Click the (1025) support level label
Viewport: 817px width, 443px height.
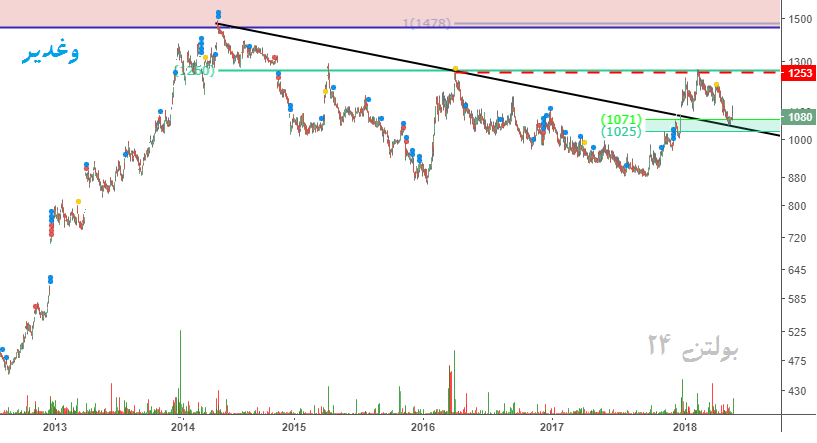click(621, 131)
